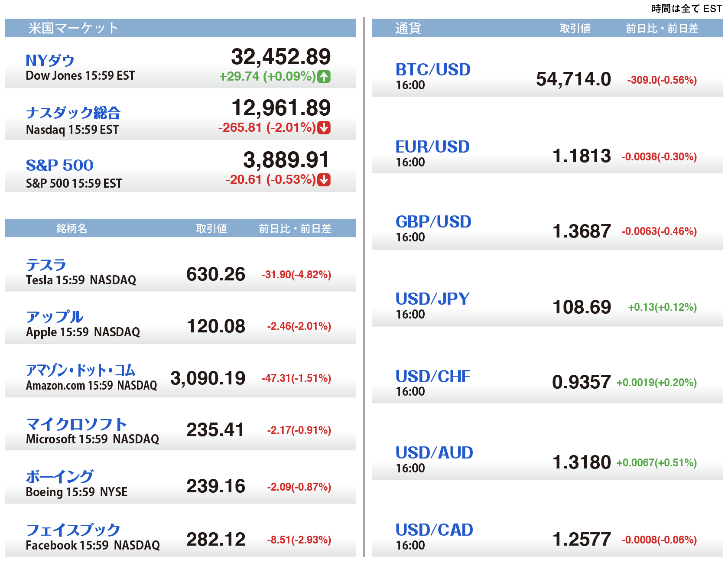
Task: Open the テスラ stock link
Action: [46, 265]
